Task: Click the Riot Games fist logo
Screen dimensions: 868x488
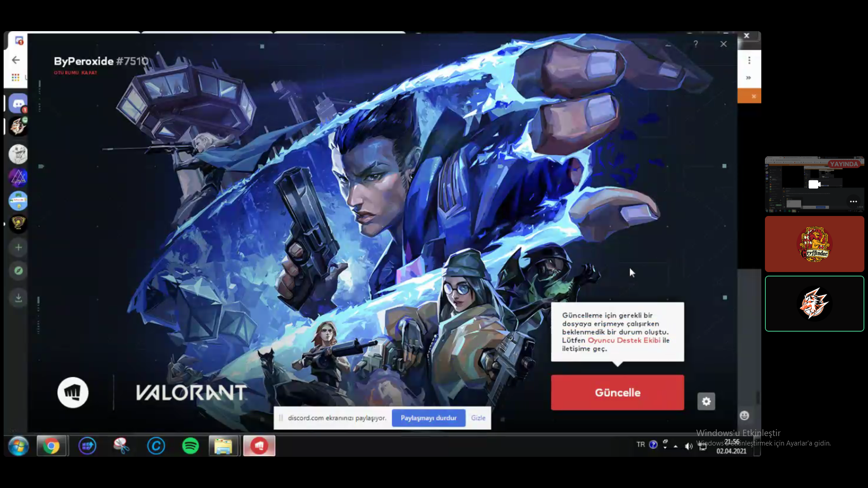Action: (73, 392)
